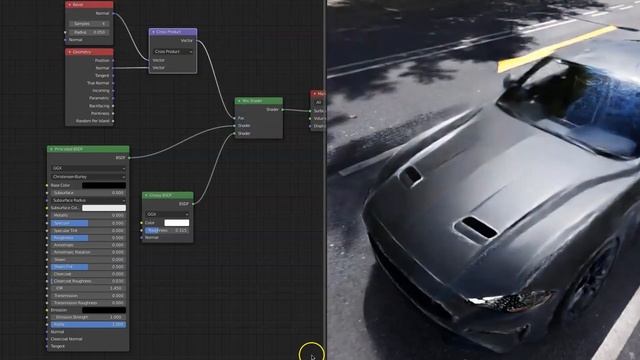Open the Cross Product operation dropdown
This screenshot has width=640, height=360.
pyautogui.click(x=173, y=52)
